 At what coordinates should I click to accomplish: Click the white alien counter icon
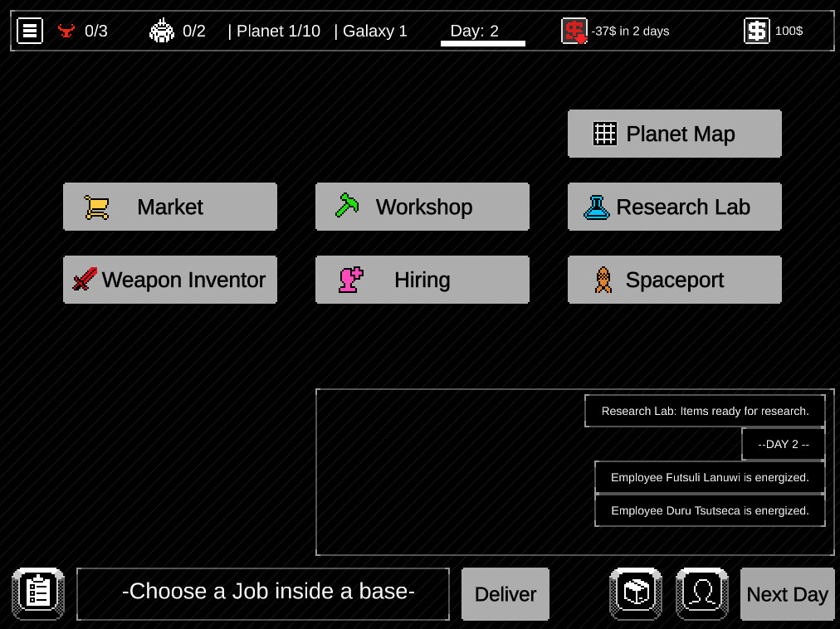pyautogui.click(x=162, y=32)
